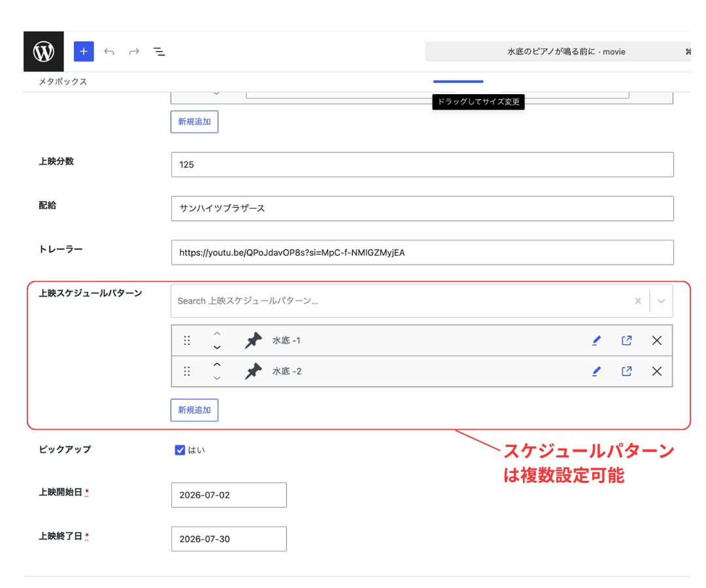Undo the last change
The height and width of the screenshot is (588, 706).
(109, 52)
